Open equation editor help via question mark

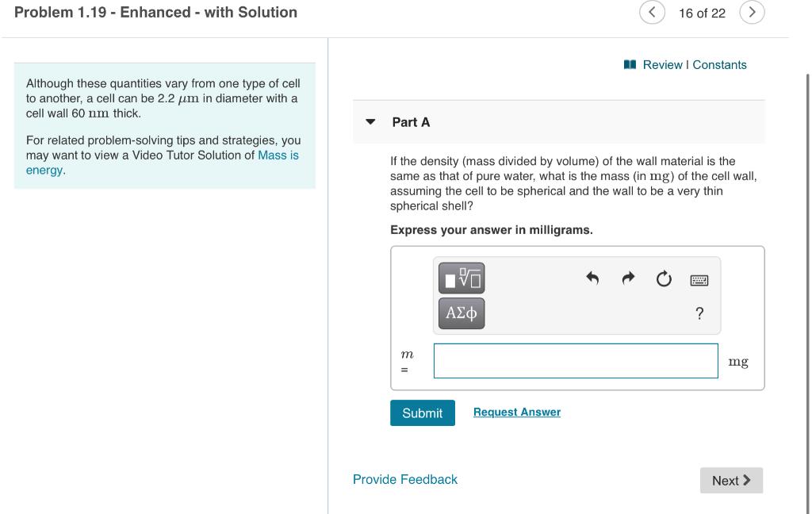699,313
